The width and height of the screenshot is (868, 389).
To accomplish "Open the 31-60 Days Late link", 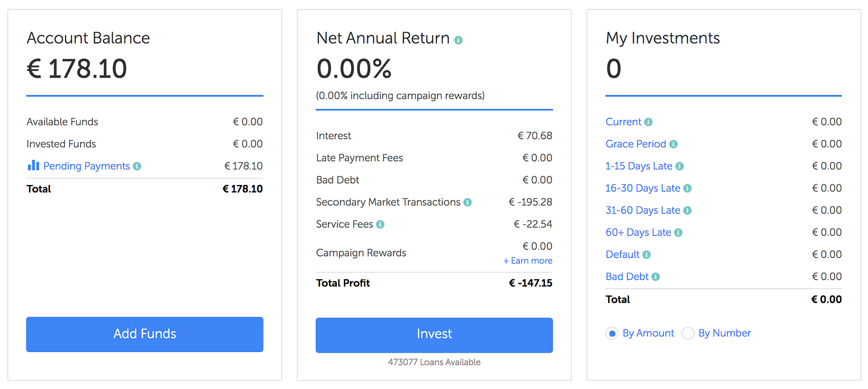I will [x=643, y=210].
